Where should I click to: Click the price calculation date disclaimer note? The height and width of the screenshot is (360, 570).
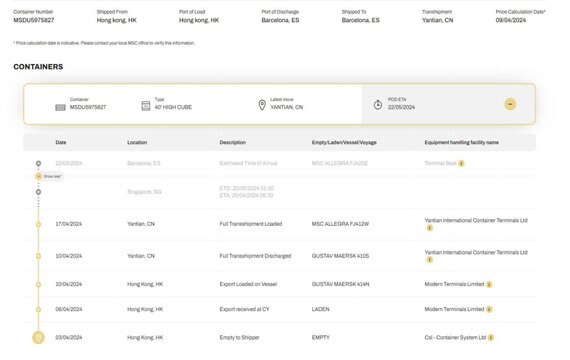click(104, 43)
